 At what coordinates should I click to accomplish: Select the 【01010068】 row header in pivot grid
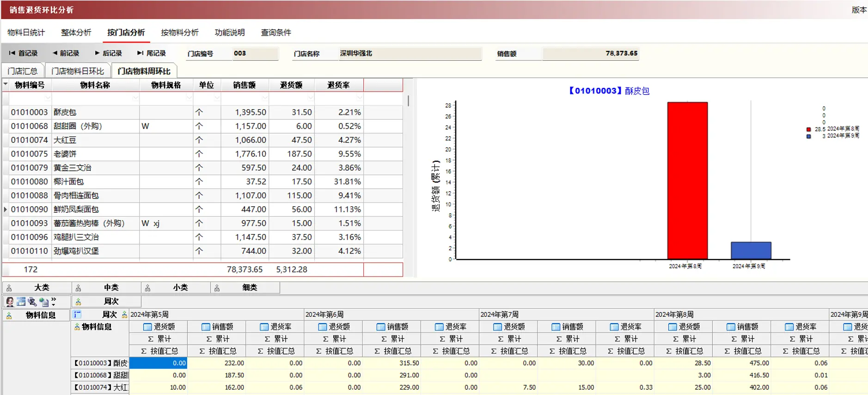pos(100,375)
